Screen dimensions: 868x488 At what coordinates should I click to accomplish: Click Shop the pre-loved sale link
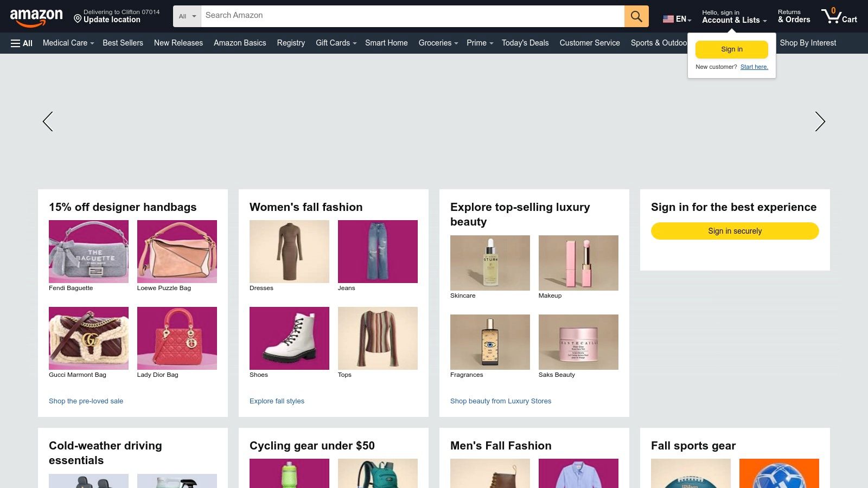(86, 401)
